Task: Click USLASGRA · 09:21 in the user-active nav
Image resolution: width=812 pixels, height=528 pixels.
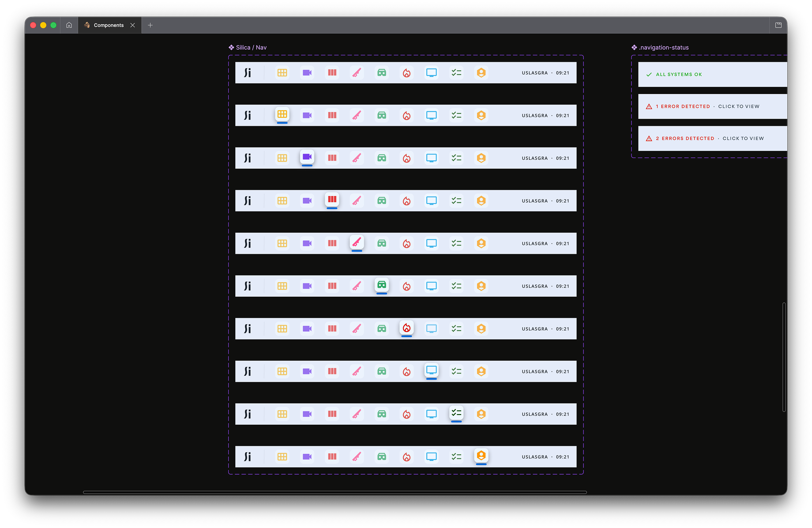Action: [x=545, y=457]
